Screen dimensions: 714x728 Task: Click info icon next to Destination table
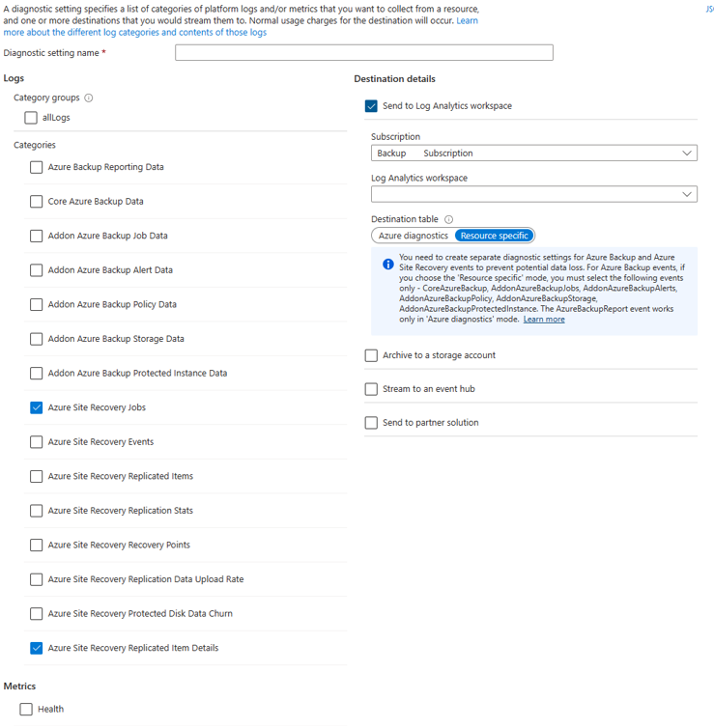coord(448,219)
